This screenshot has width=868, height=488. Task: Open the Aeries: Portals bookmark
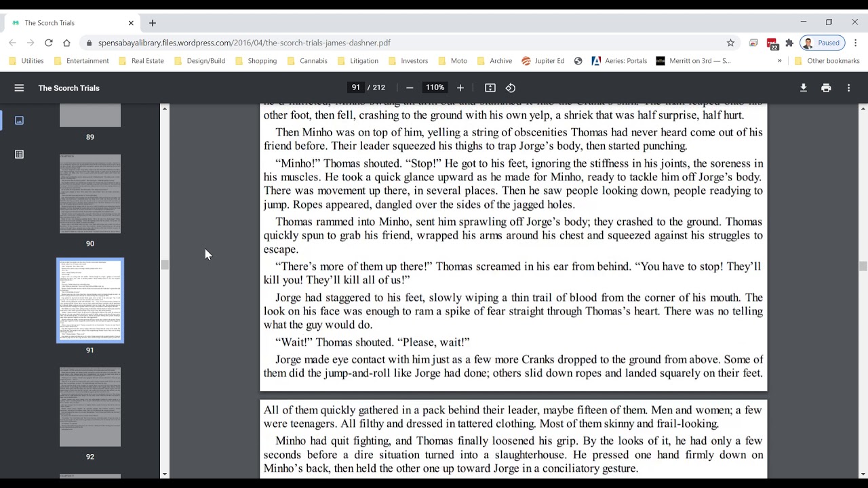pos(619,61)
